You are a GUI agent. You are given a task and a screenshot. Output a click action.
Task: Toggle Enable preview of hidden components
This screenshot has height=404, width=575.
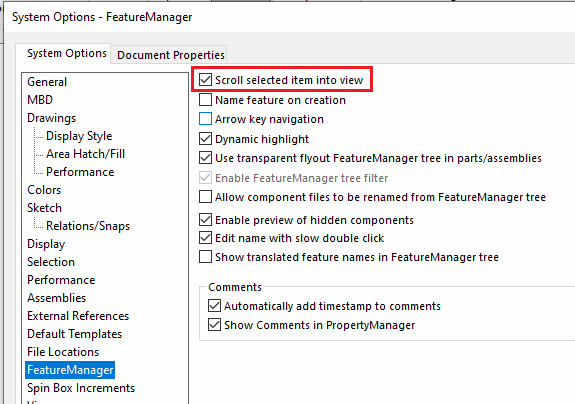(205, 220)
